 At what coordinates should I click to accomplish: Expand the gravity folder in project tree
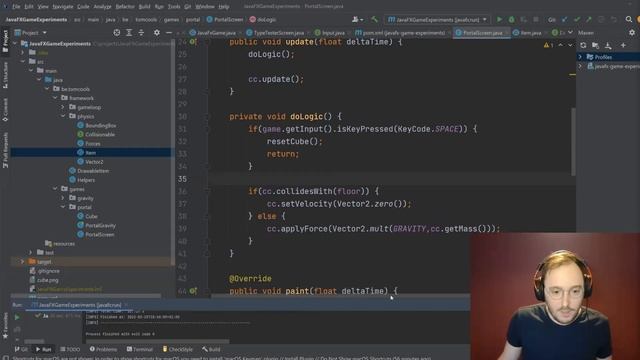point(63,198)
